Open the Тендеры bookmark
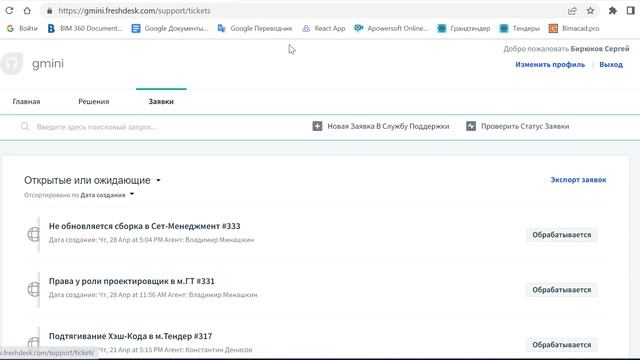 click(520, 29)
